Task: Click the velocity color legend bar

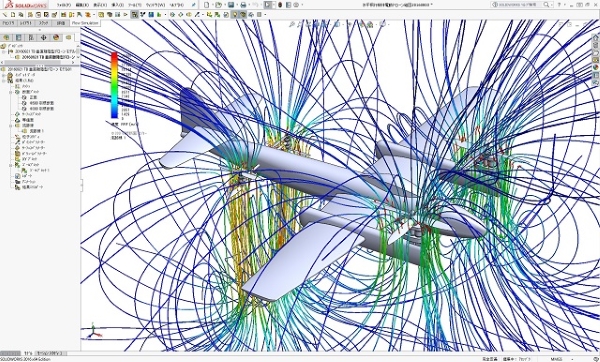Action: coord(114,85)
